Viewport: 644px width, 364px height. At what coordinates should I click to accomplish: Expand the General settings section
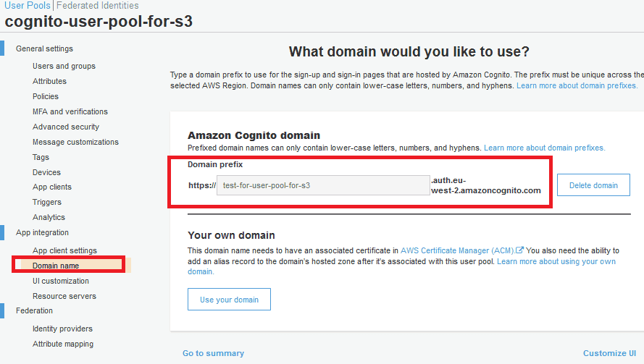44,49
